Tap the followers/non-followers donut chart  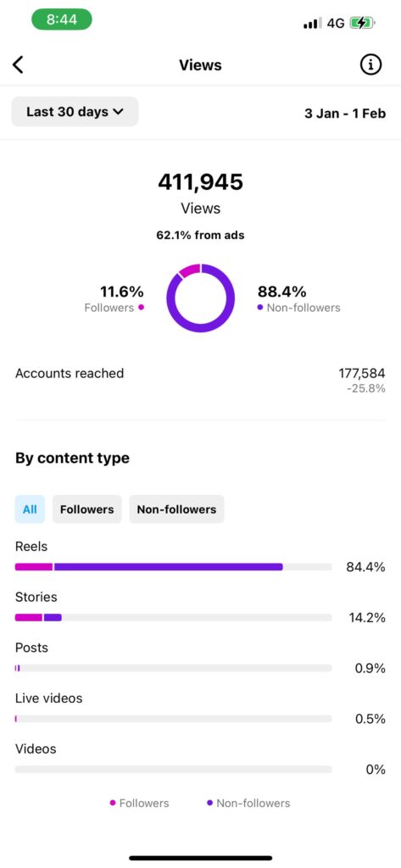pyautogui.click(x=200, y=298)
